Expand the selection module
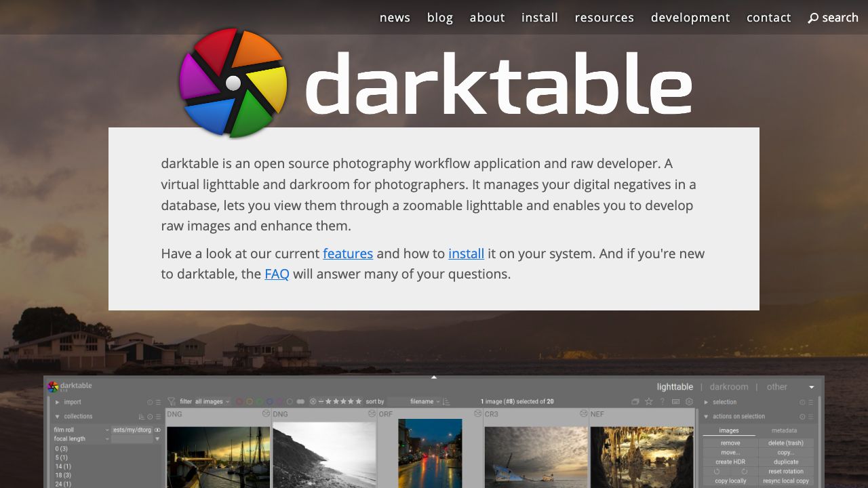The height and width of the screenshot is (488, 868). [706, 403]
